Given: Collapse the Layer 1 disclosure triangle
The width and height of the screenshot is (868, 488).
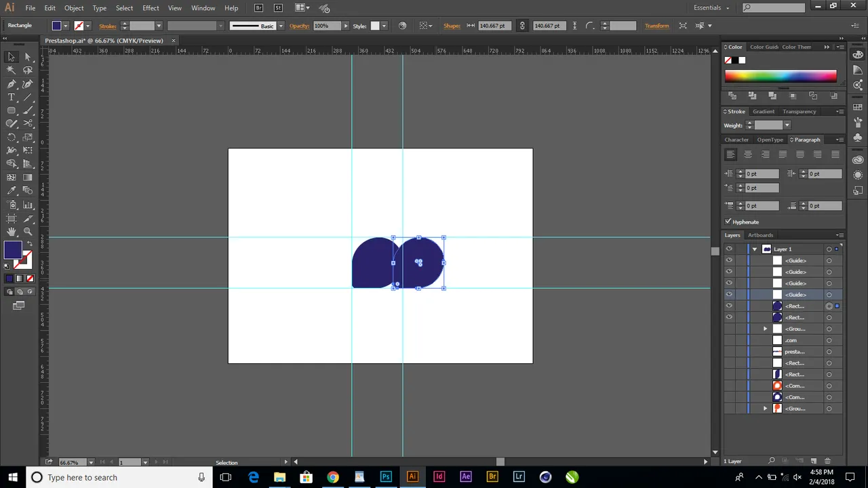Looking at the screenshot, I should (x=754, y=249).
